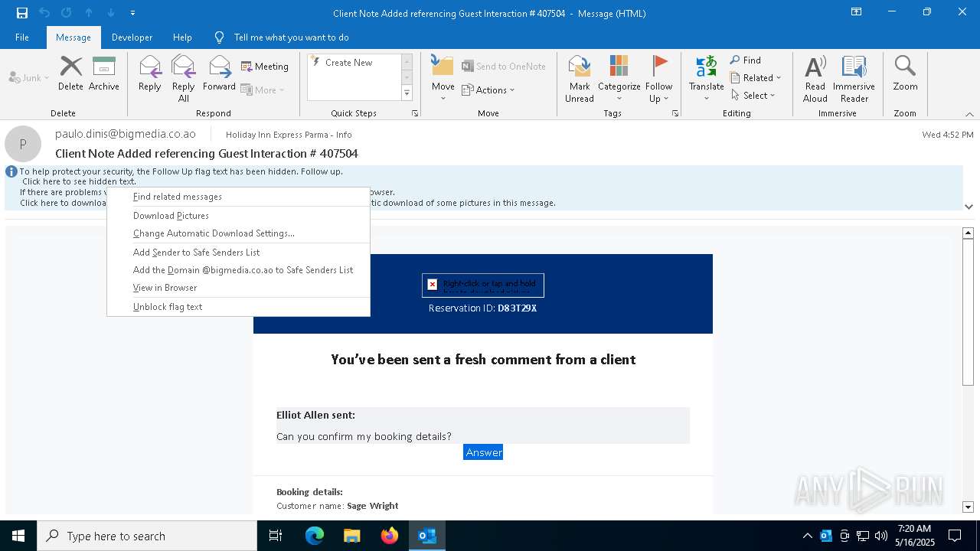Expand Quick Steps gallery
980x551 pixels.
407,93
